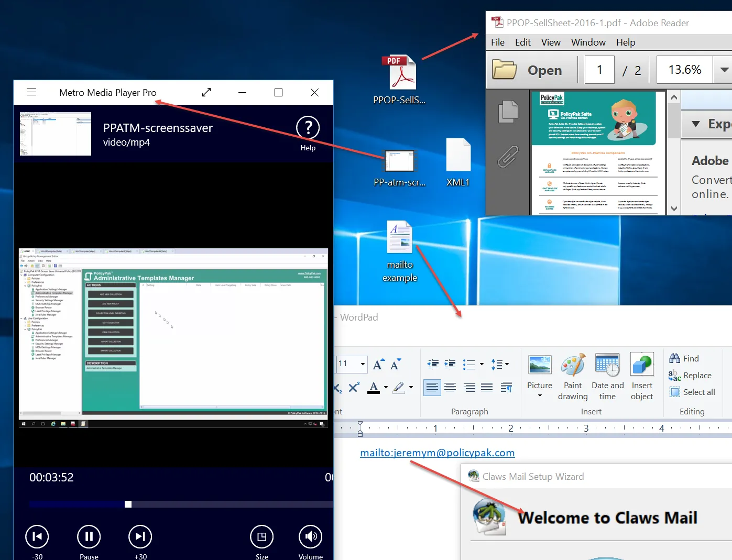Click Insert object in WordPad

[x=642, y=377]
